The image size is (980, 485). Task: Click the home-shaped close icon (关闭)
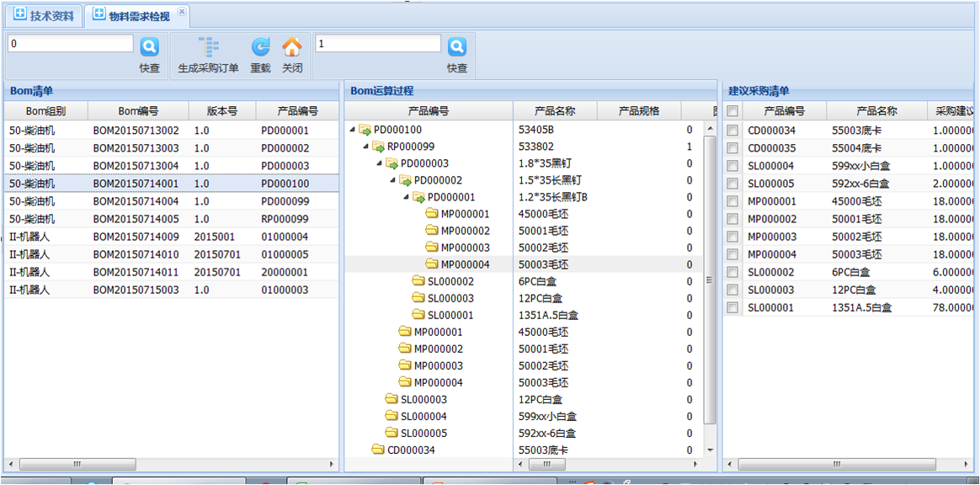pyautogui.click(x=291, y=47)
